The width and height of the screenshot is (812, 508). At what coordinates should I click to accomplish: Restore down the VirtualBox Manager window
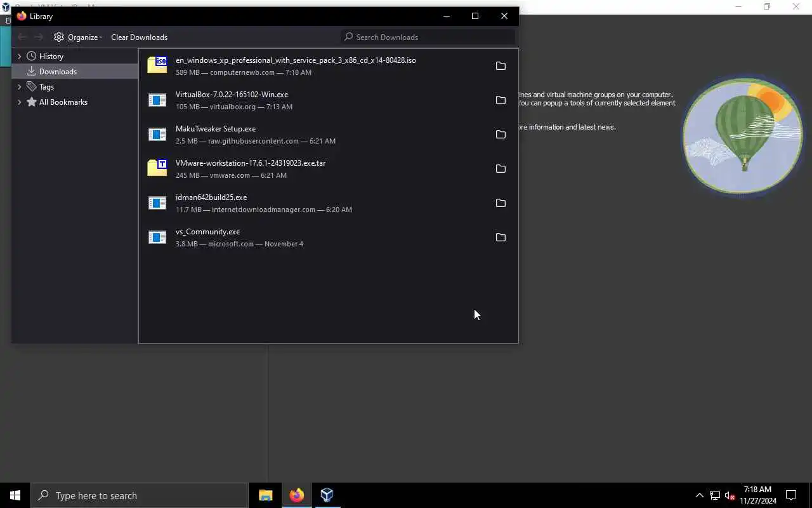point(767,6)
